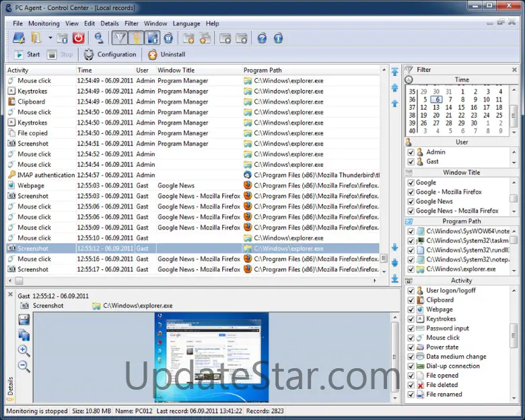
Task: Click the double down arrow page-down icon
Action: coord(395,262)
